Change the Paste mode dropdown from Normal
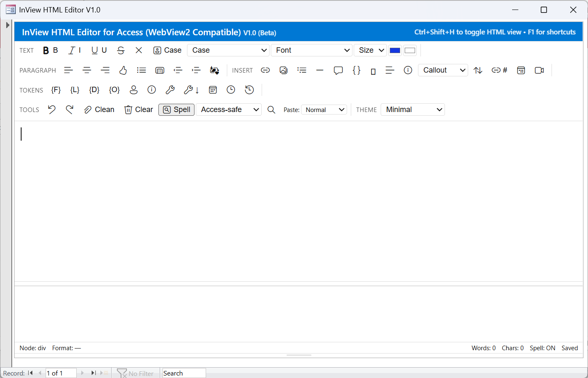588x378 pixels. [x=324, y=109]
